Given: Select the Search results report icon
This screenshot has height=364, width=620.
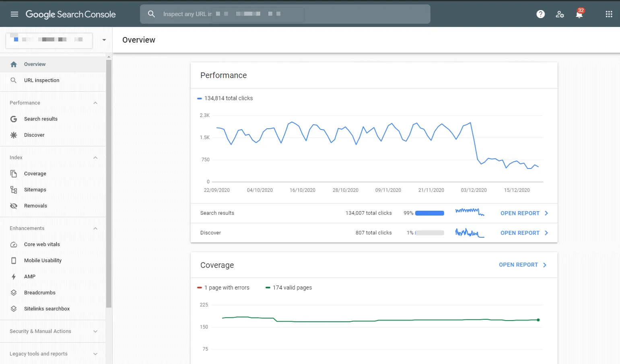Looking at the screenshot, I should pyautogui.click(x=13, y=119).
